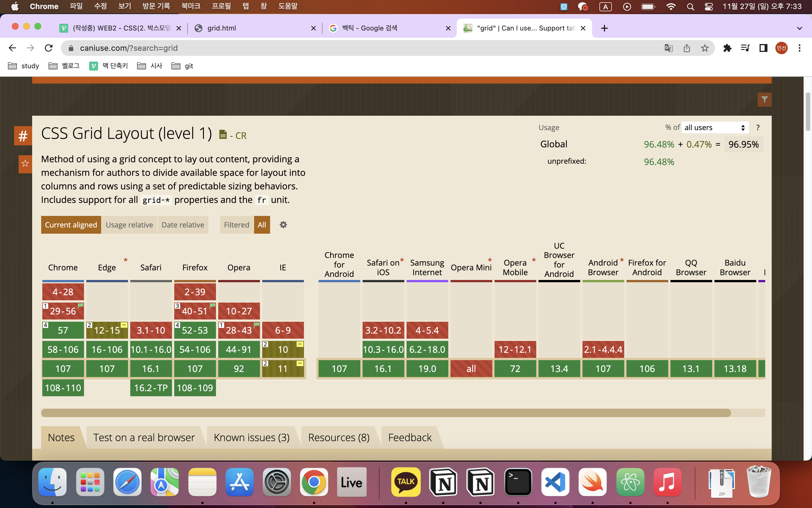
Task: Open the 파일 menu
Action: (x=76, y=6)
